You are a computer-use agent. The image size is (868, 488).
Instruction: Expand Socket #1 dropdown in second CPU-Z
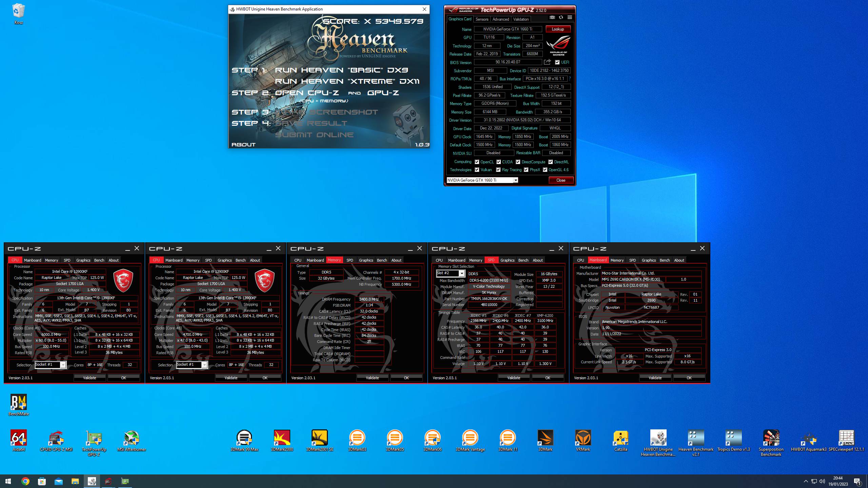tap(204, 365)
